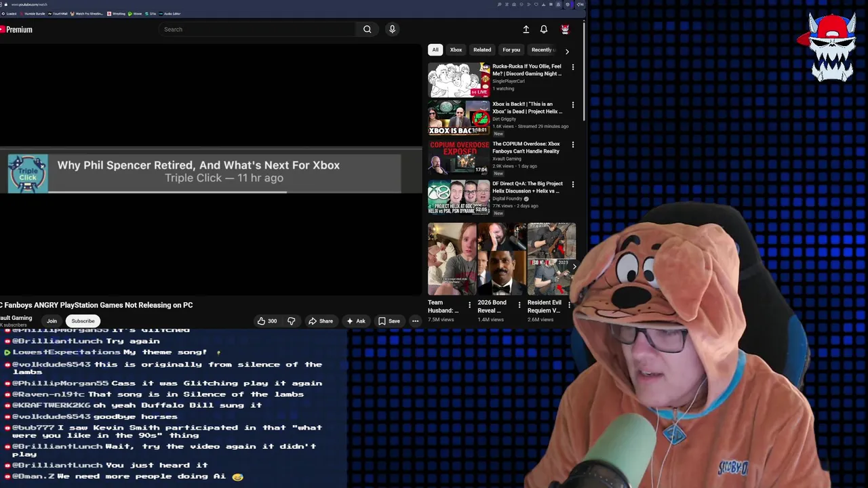This screenshot has height=488, width=868.
Task: Open the Wrestling bookmark
Action: pyautogui.click(x=117, y=14)
